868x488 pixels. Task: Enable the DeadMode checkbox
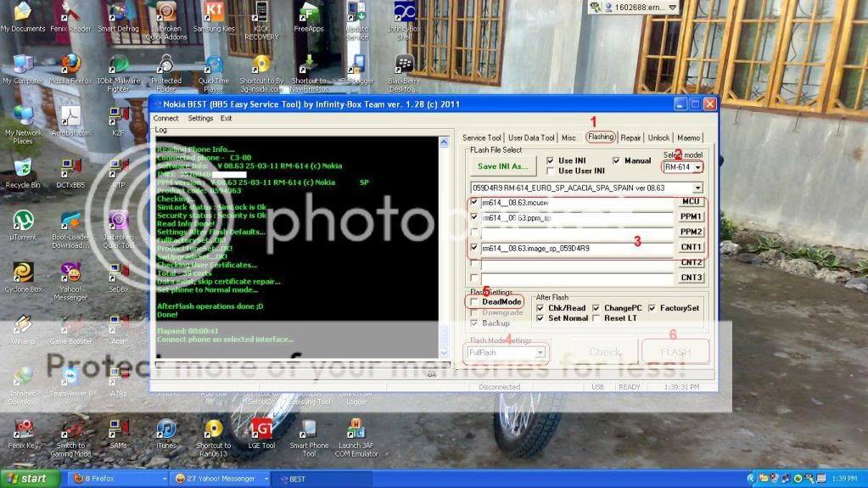point(474,302)
